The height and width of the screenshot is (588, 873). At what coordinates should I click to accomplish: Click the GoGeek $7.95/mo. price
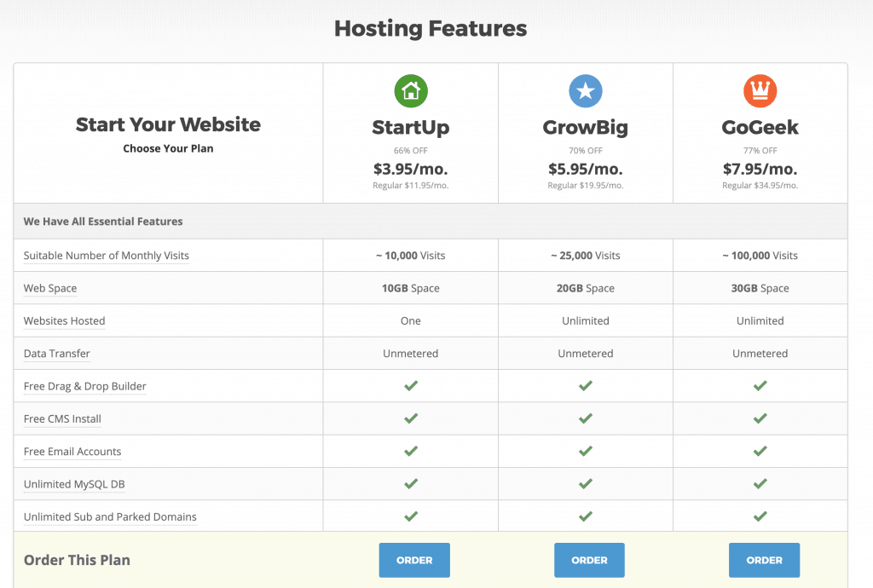point(760,169)
